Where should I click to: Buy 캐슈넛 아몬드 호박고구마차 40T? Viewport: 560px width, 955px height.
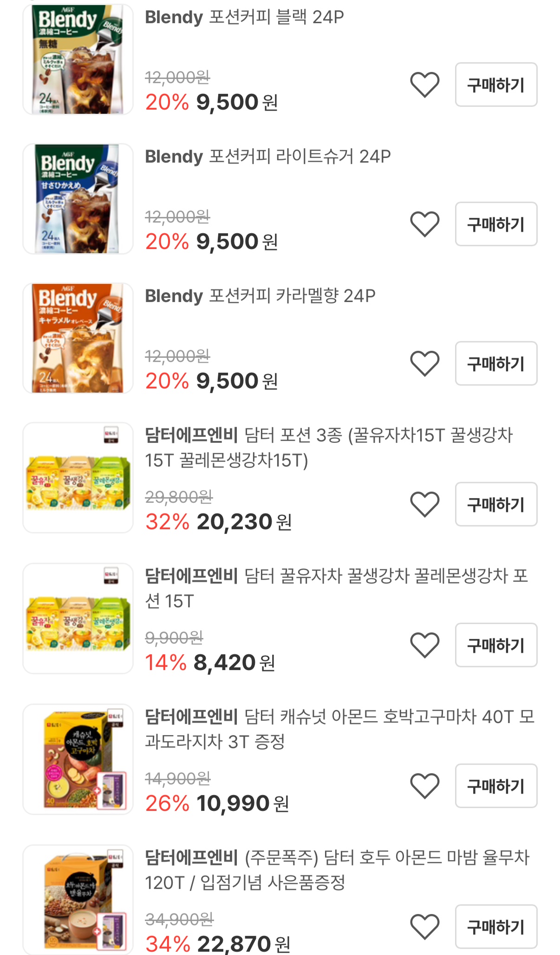pyautogui.click(x=496, y=786)
